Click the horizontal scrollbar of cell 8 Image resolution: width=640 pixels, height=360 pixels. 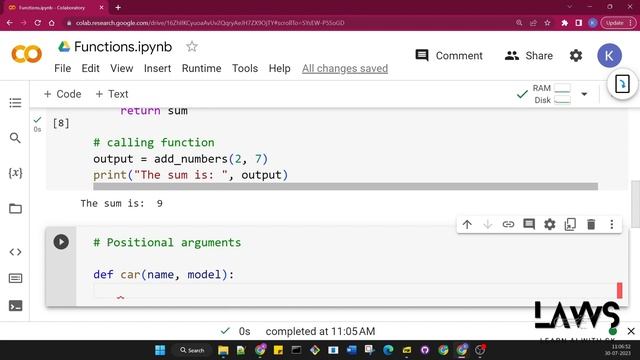pyautogui.click(x=345, y=187)
